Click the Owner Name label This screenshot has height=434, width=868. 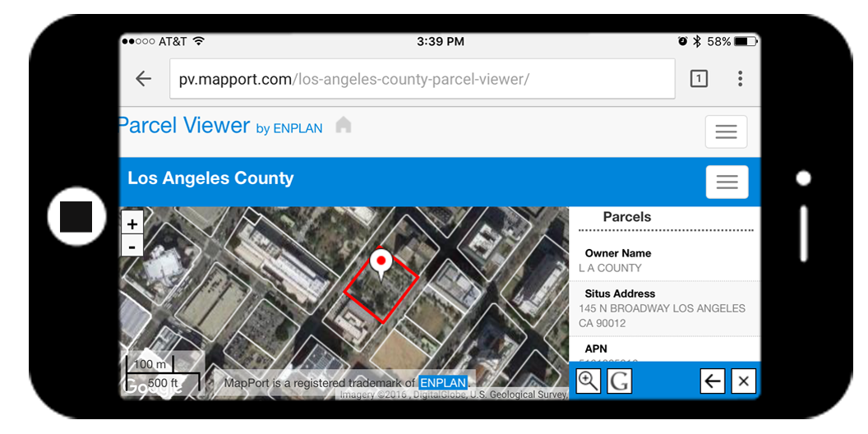click(x=618, y=253)
